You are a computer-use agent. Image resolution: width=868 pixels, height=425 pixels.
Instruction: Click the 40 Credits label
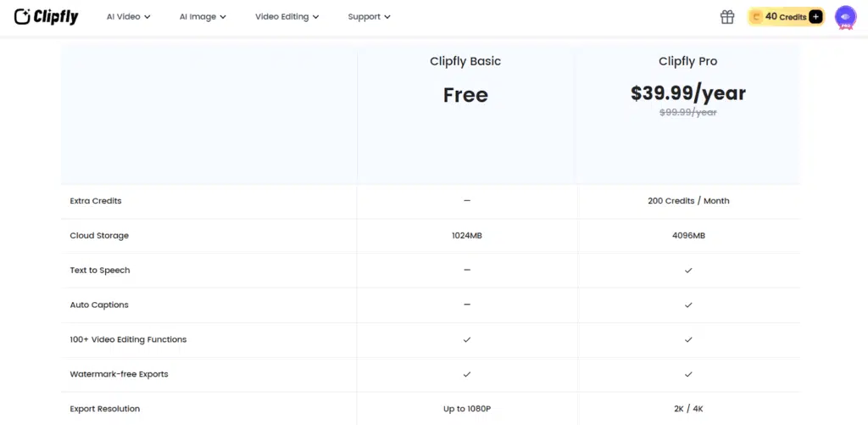pyautogui.click(x=786, y=17)
